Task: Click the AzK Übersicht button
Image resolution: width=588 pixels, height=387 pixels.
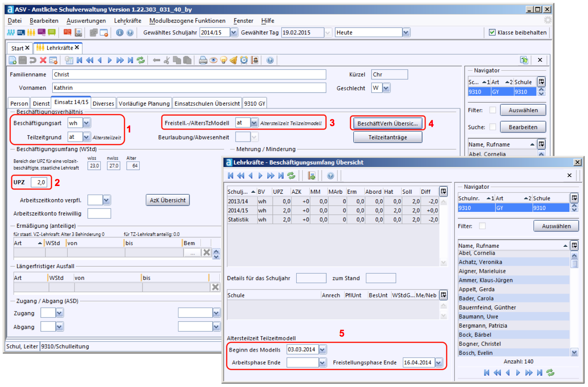Action: [x=168, y=200]
